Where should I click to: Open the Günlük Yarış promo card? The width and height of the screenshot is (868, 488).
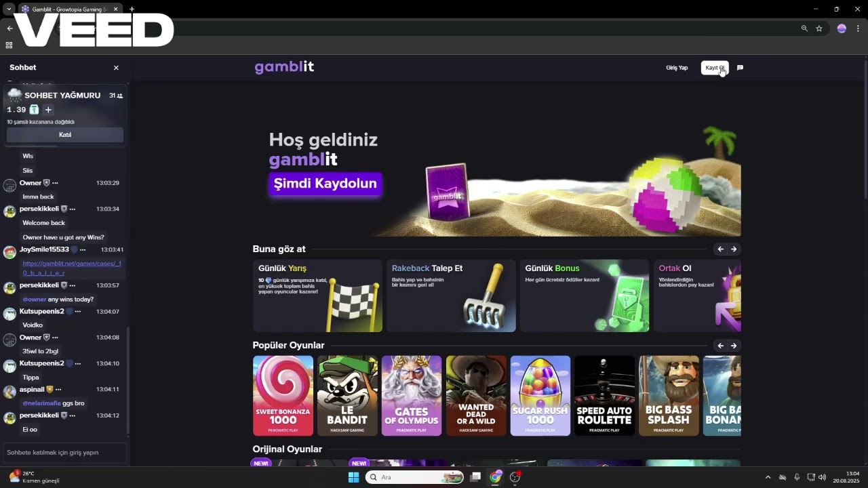317,296
